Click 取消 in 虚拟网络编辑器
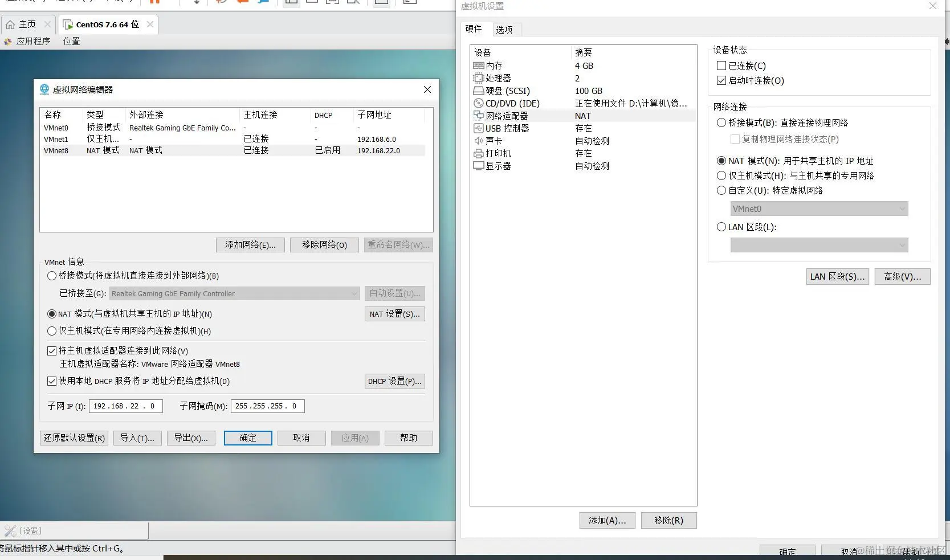 click(301, 438)
